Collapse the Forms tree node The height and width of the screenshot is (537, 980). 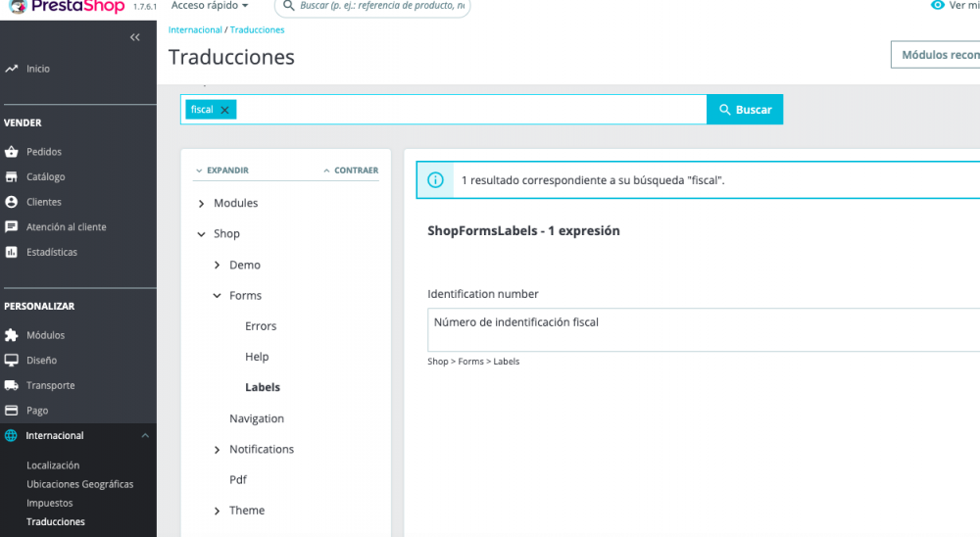217,296
